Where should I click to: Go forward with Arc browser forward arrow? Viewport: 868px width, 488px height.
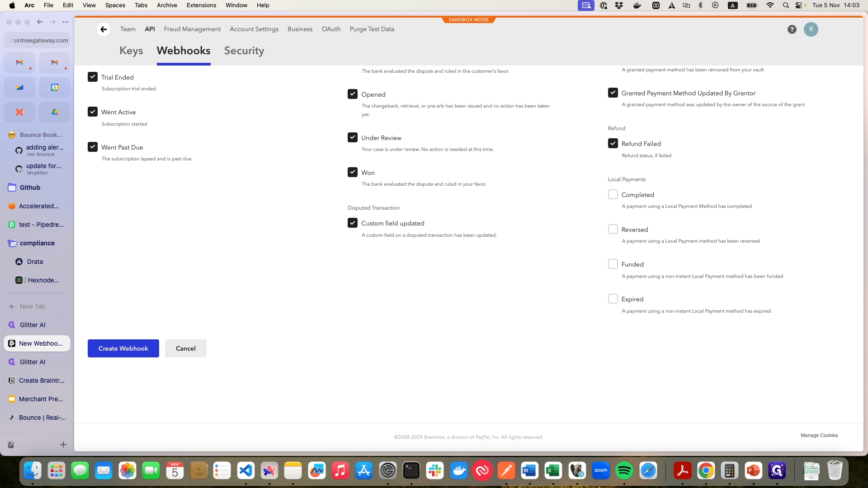click(52, 22)
